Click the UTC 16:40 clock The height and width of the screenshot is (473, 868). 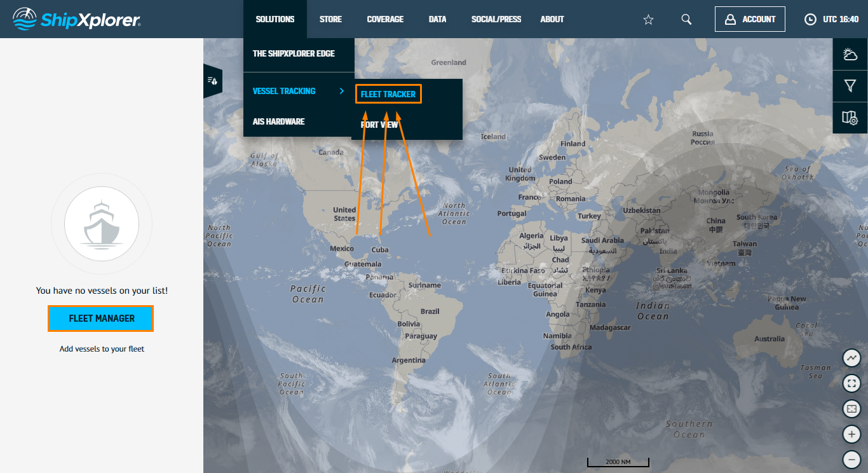(832, 19)
